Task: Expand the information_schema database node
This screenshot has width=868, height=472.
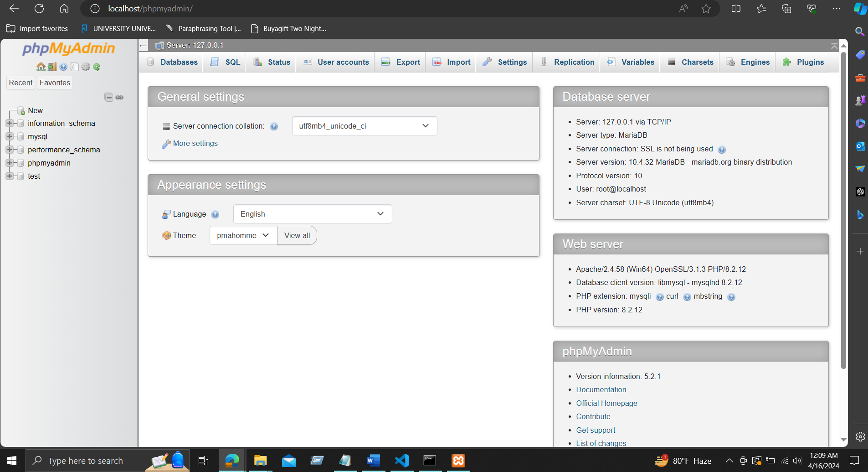Action: pyautogui.click(x=9, y=123)
